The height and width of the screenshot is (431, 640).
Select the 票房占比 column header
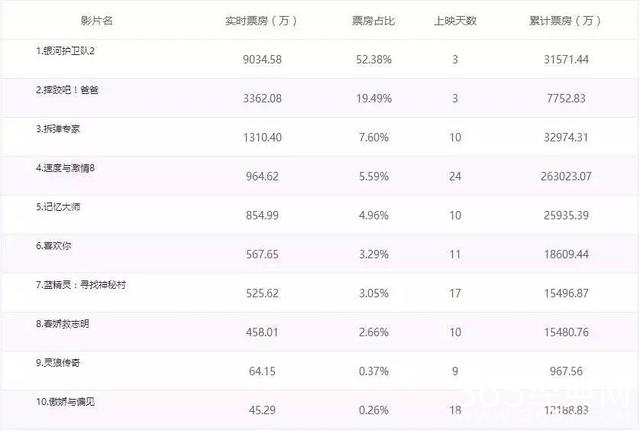coord(372,20)
